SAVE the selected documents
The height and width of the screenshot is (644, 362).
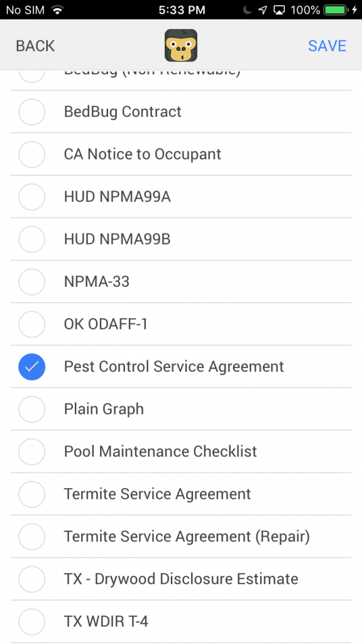click(327, 45)
